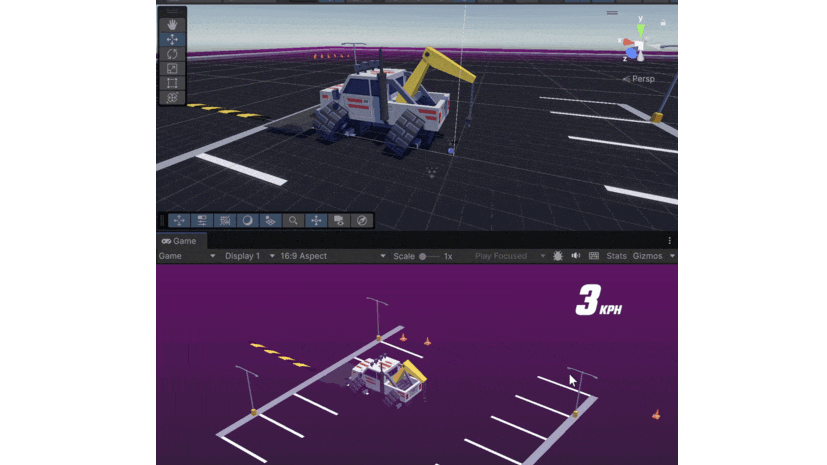Click pivot mode button in bottom overlay toolbar
The height and width of the screenshot is (465, 827).
pyautogui.click(x=179, y=220)
